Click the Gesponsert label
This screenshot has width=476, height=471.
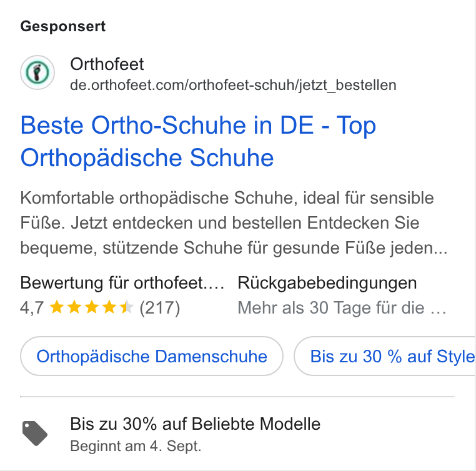[x=63, y=26]
